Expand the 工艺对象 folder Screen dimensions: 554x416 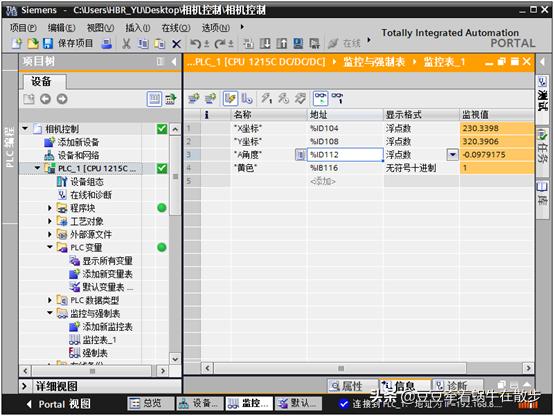50,221
